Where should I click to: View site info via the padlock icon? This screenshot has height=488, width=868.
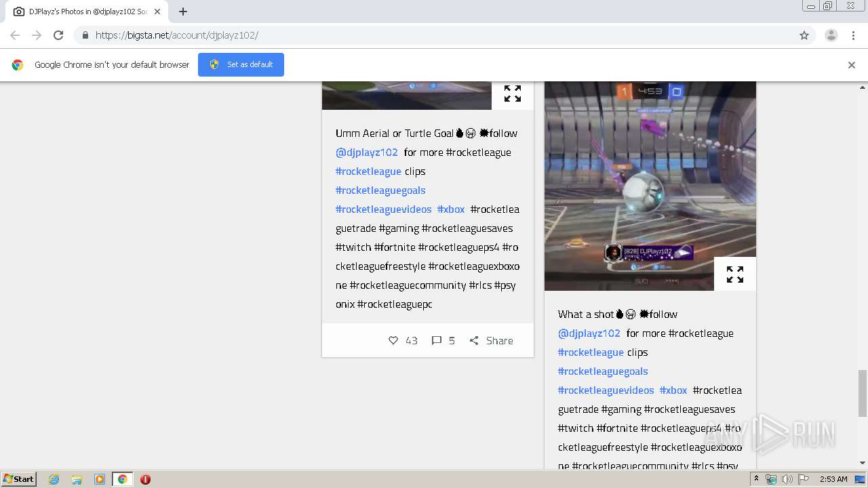coord(85,35)
